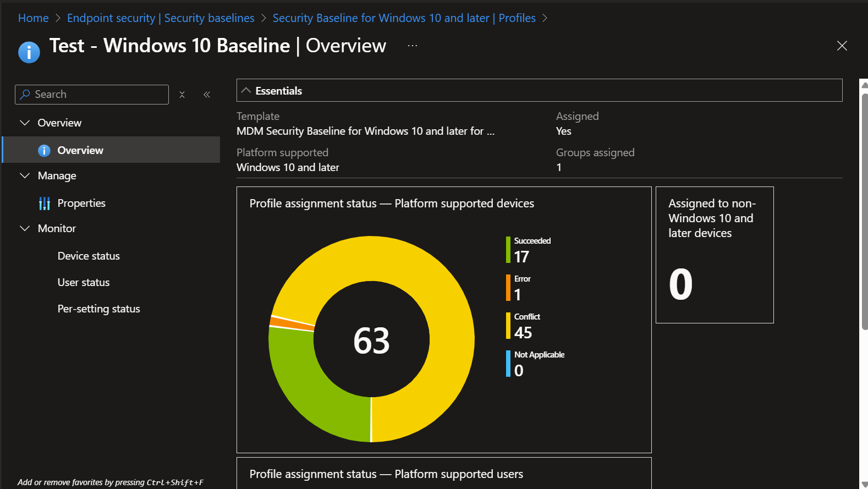Click the scrollbar up arrow

864,85
